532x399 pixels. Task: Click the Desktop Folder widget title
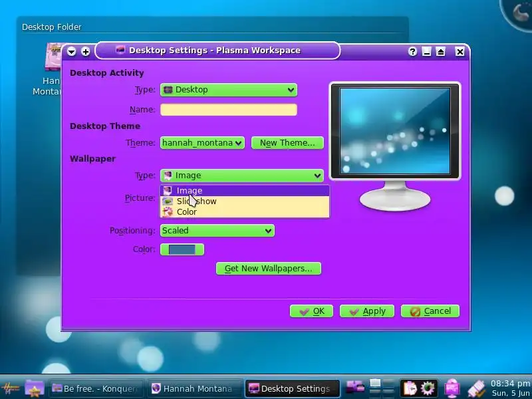coord(52,27)
